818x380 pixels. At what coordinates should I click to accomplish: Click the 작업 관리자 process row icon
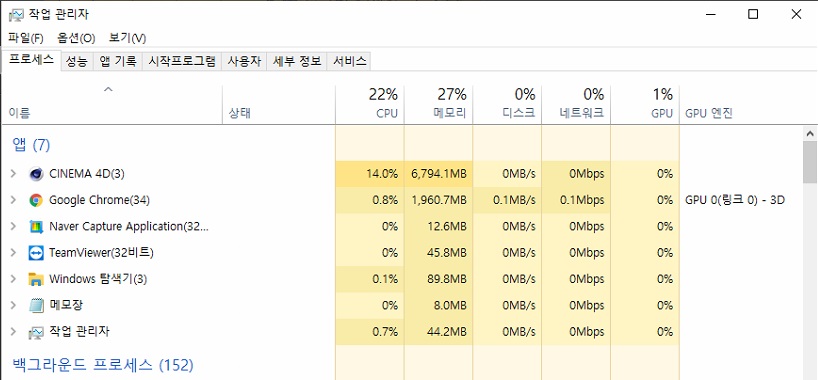tap(36, 332)
